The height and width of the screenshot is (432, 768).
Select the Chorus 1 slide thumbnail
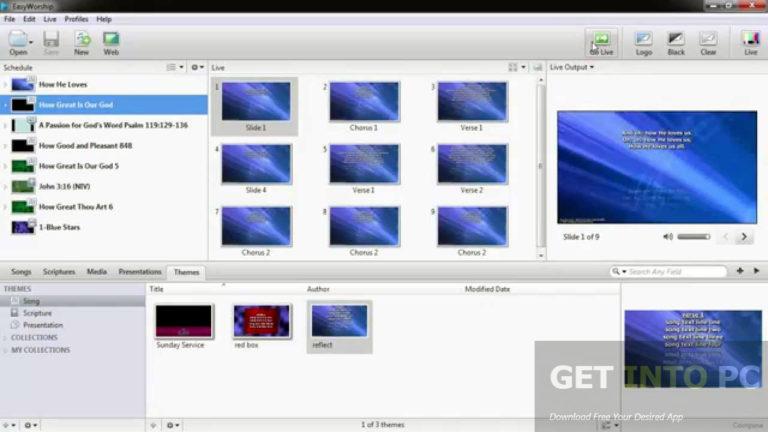point(364,101)
